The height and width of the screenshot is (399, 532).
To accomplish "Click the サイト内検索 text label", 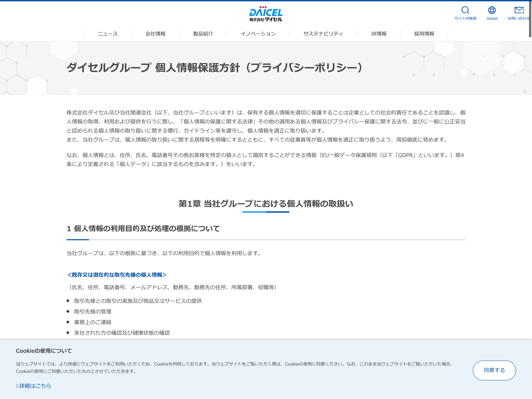I will pyautogui.click(x=465, y=18).
